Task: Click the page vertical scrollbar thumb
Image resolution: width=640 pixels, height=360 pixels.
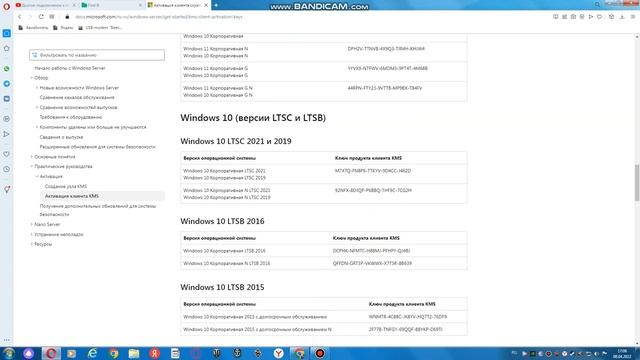Action: coord(637,183)
